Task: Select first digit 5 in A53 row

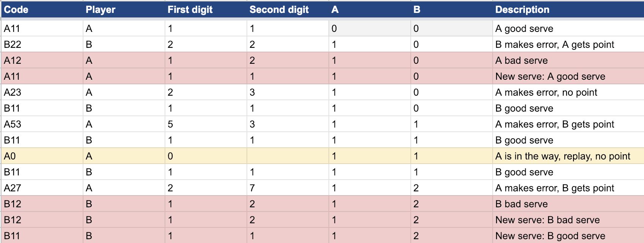Action: tap(206, 124)
